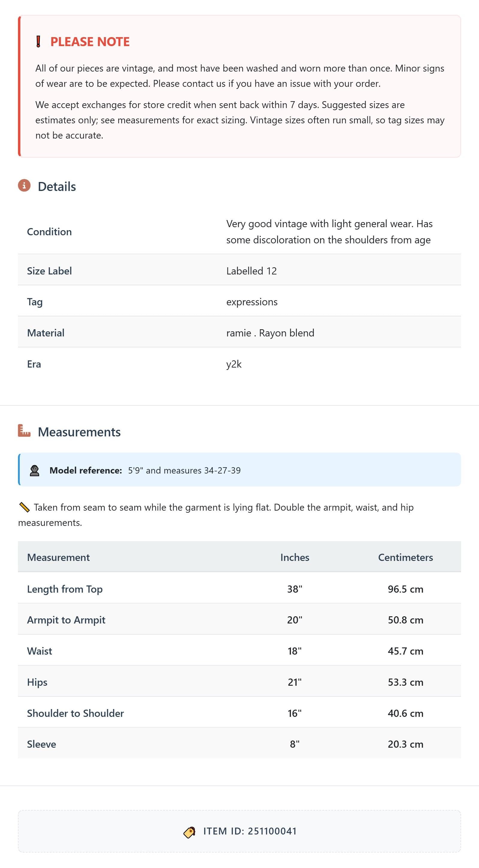Click the Measurements section heading
The image size is (479, 868).
[79, 432]
